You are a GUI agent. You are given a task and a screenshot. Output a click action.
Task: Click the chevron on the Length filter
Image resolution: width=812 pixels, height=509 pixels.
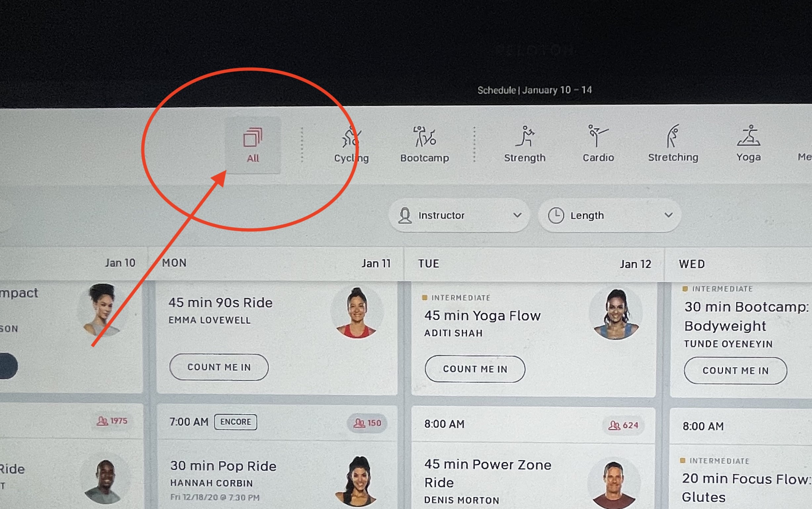click(668, 215)
